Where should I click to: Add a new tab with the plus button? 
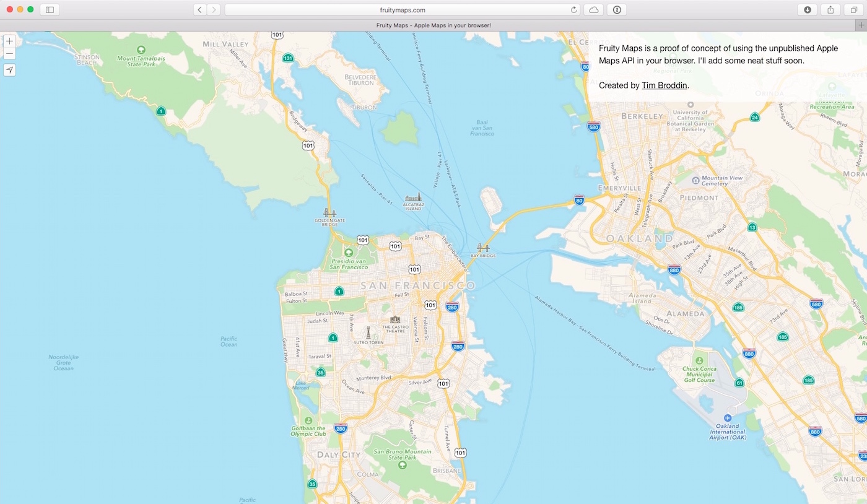[861, 25]
